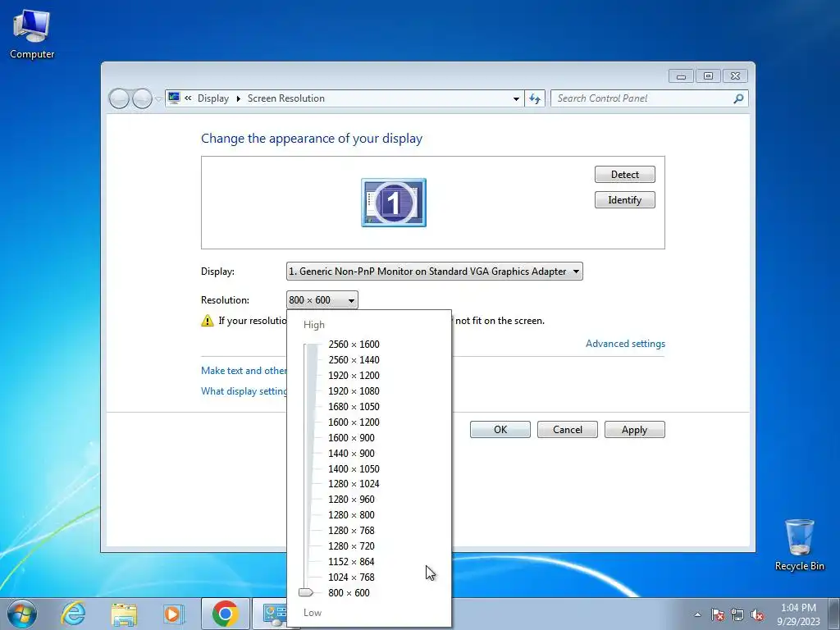Click the OK button

[x=500, y=430]
